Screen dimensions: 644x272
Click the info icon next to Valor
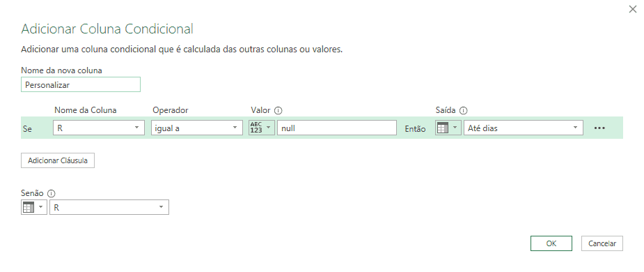coord(278,111)
